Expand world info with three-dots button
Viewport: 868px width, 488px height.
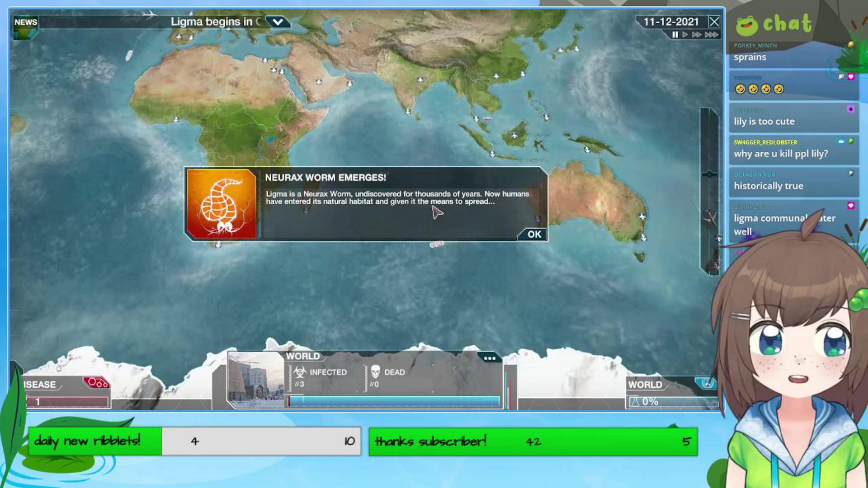[x=490, y=358]
